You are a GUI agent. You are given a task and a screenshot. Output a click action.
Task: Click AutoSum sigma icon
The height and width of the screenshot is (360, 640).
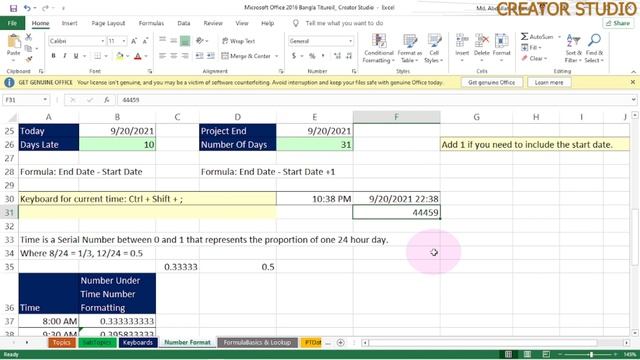525,37
